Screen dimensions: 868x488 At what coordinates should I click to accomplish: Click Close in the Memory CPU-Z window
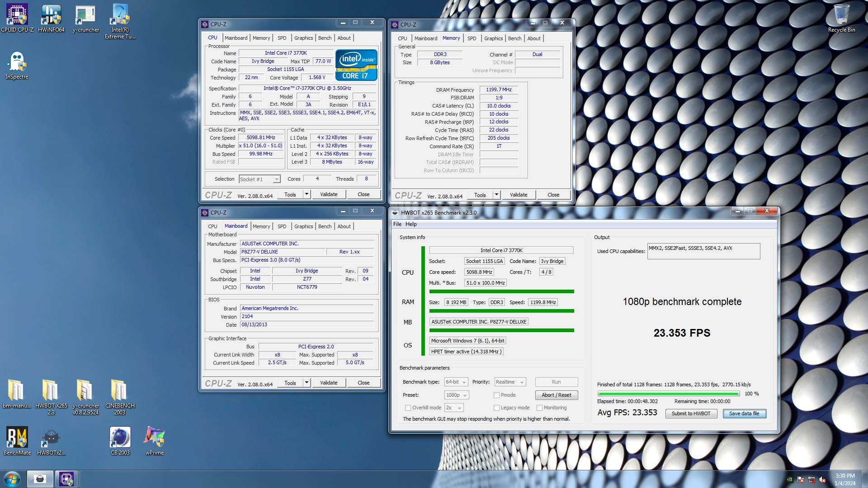tap(553, 195)
